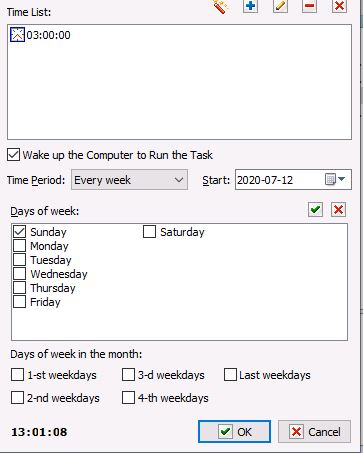The height and width of the screenshot is (453, 363).
Task: Edit selected time with pencil icon
Action: 280,6
